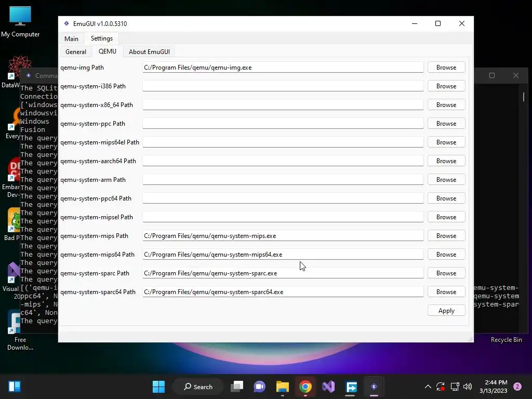The height and width of the screenshot is (399, 532).
Task: Click the EmuGUI title bar logo icon
Action: coord(66,23)
